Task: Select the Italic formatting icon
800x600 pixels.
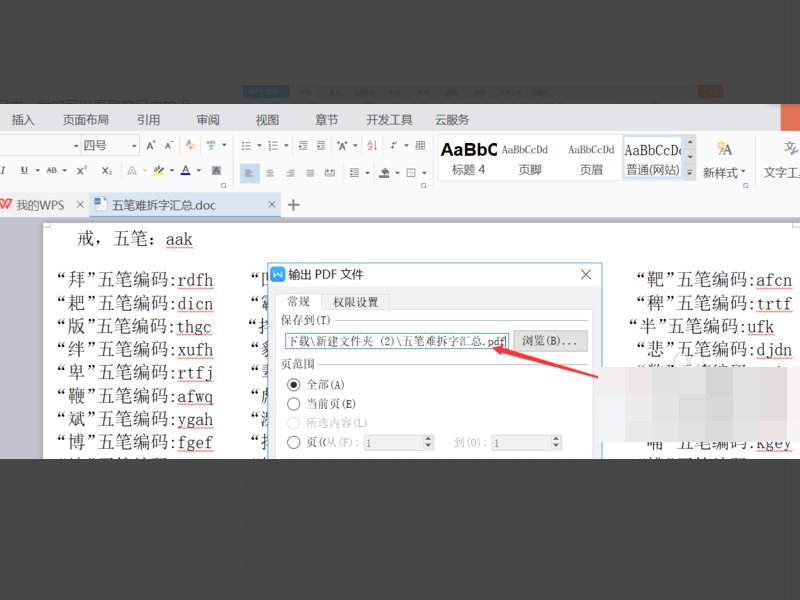Action: tap(5, 170)
